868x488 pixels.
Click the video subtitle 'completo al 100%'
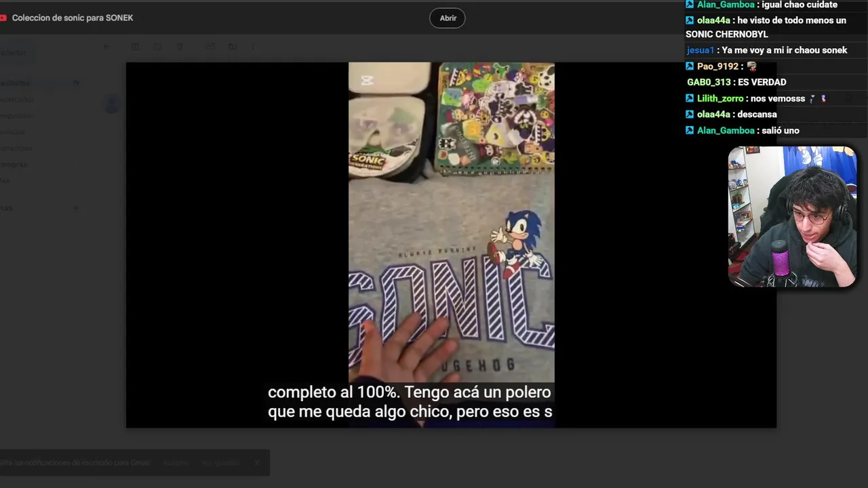333,392
